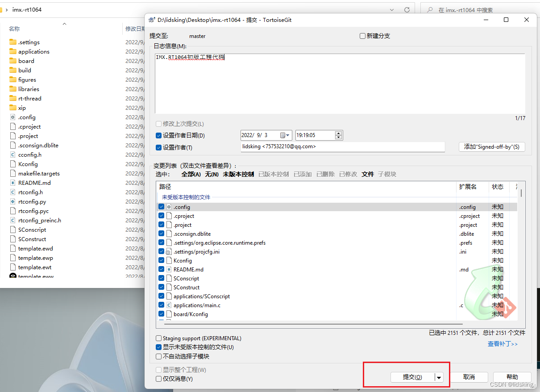540x392 pixels.
Task: Click the refresh icon in the address bar
Action: click(x=406, y=9)
